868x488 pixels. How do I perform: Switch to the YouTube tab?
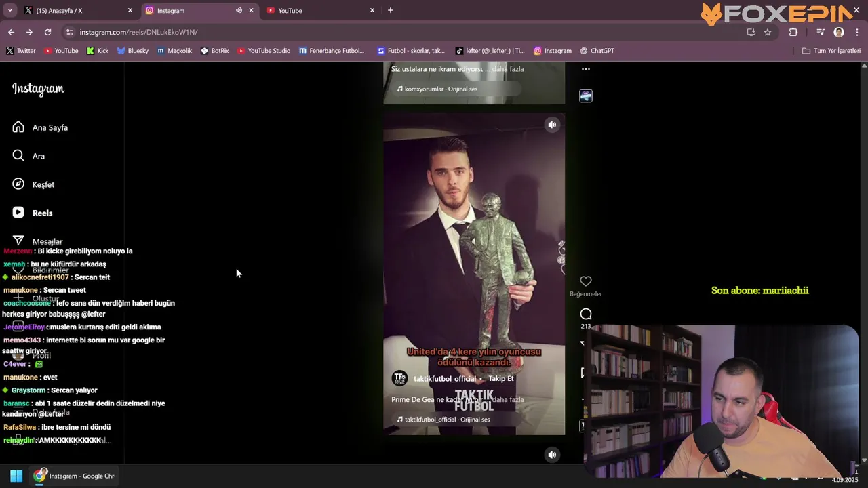(x=320, y=10)
